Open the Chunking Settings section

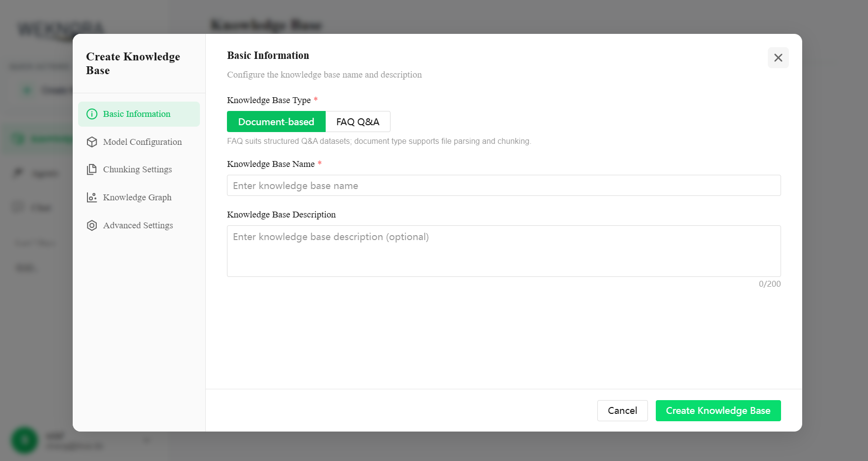[x=138, y=169]
